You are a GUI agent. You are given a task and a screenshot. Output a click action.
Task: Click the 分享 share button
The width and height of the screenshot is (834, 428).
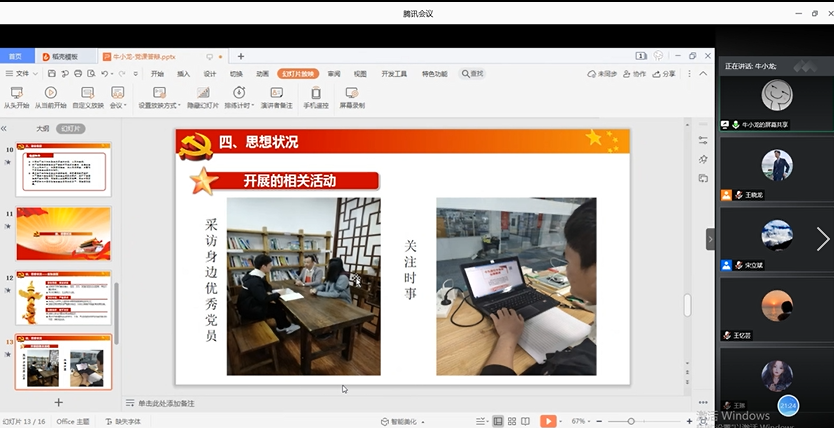[664, 74]
